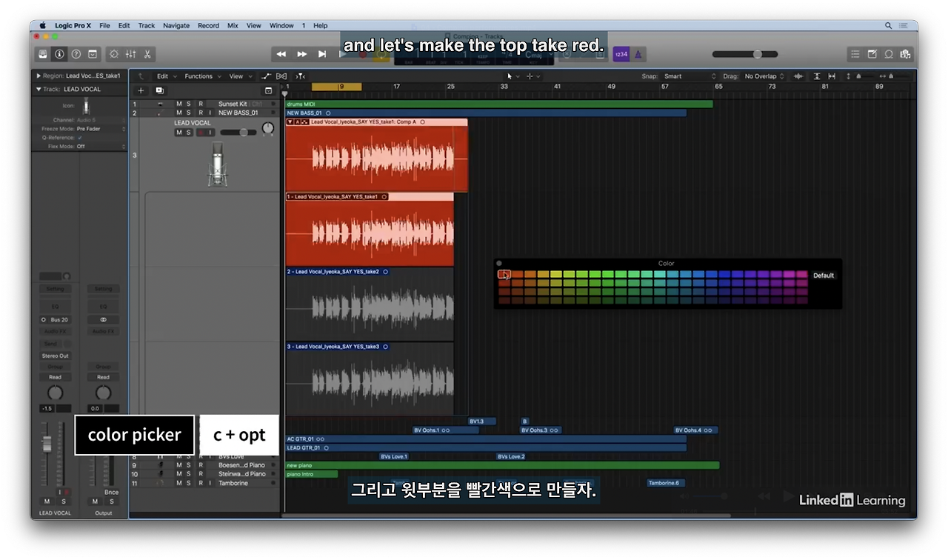Open the Mixer faders icon
Viewport: 948px width, 560px height.
pos(130,54)
